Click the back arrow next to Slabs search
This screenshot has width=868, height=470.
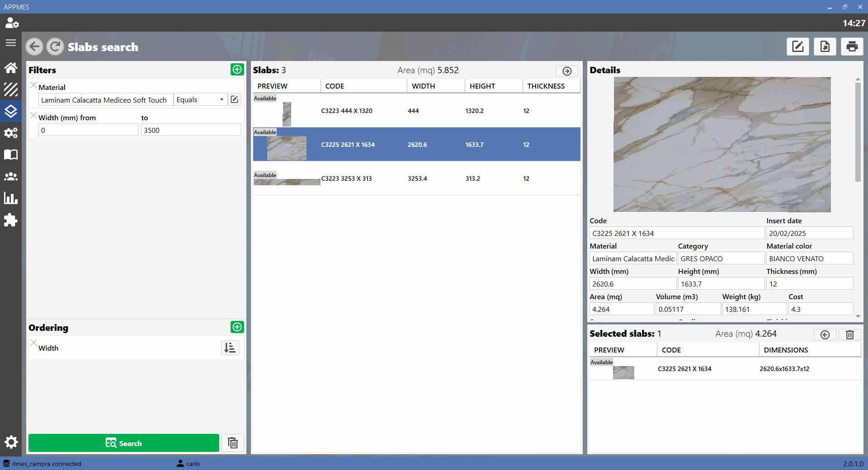pos(34,47)
